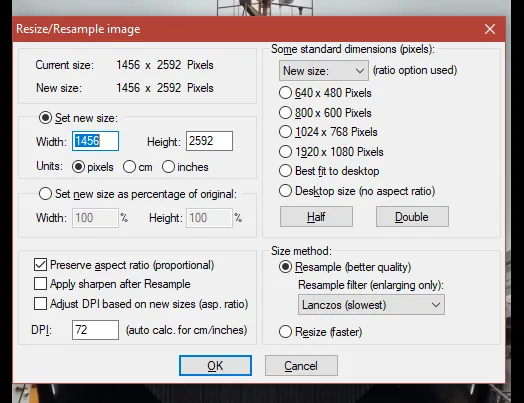This screenshot has width=524, height=403.
Task: Click the Height input field showing 2592
Action: click(209, 141)
